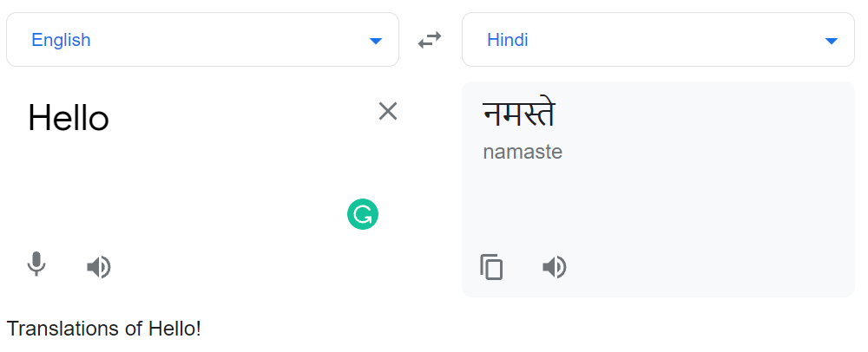Click the Hindi label in target selector

coord(508,40)
